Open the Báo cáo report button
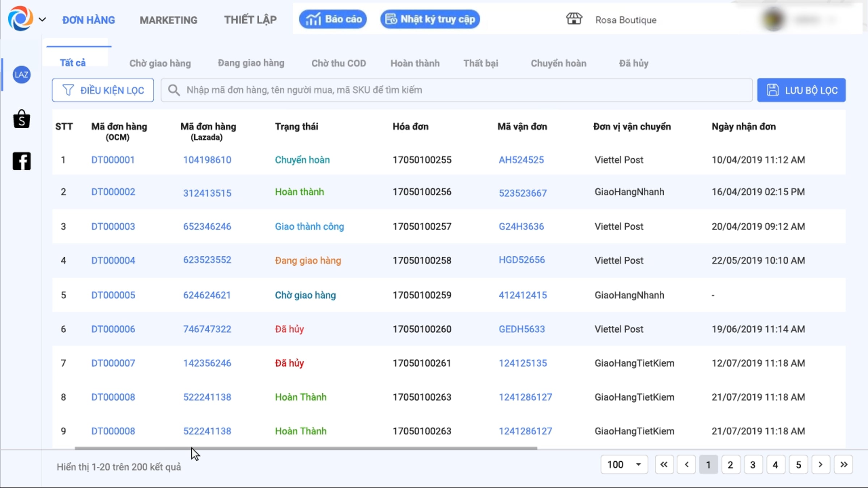The width and height of the screenshot is (868, 488). point(333,19)
